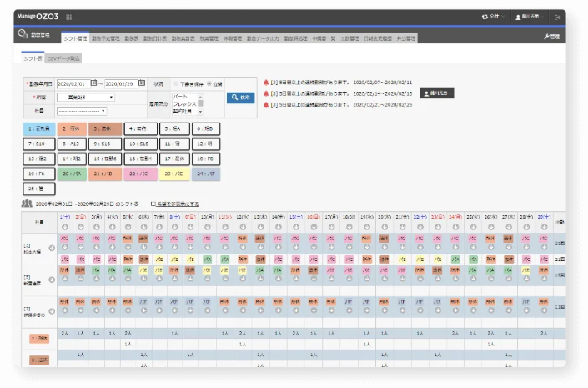Switch to the CSVデータ取込 tab
Image resolution: width=588 pixels, height=388 pixels.
64,58
